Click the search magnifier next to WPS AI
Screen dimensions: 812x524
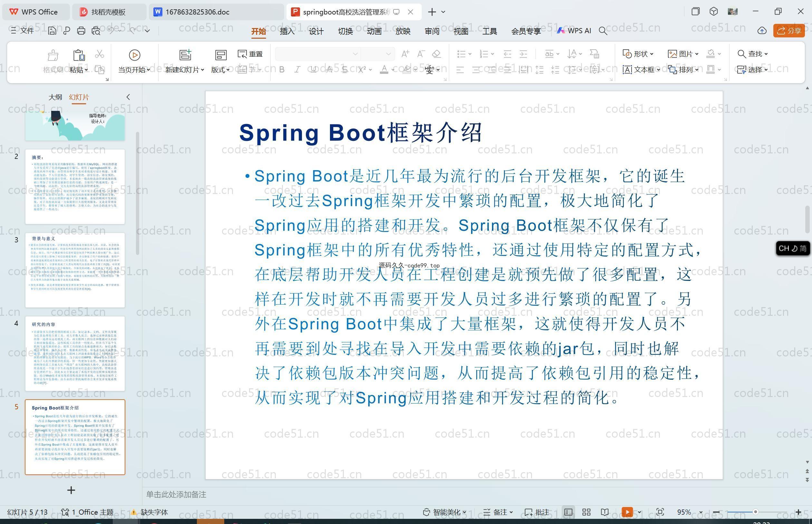coord(603,31)
